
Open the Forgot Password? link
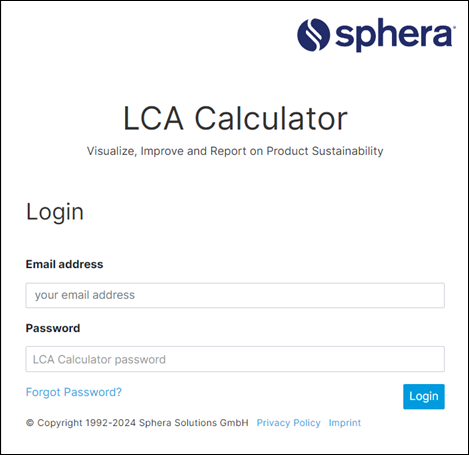click(74, 392)
